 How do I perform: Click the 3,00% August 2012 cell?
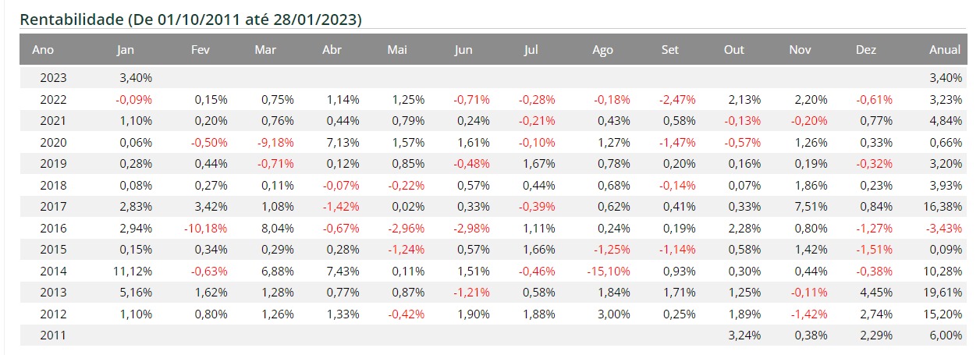pyautogui.click(x=615, y=314)
